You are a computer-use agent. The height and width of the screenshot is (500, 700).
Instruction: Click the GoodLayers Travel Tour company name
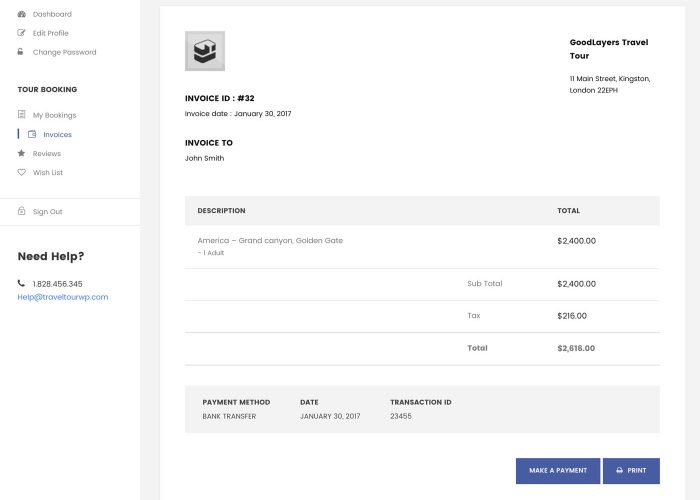[609, 49]
